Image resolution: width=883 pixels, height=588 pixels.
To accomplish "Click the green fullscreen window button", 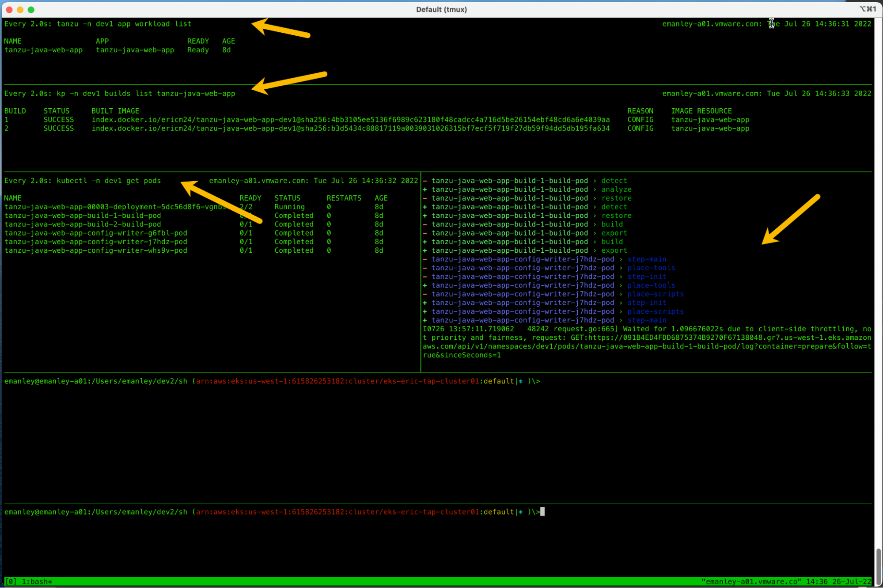I will 31,9.
